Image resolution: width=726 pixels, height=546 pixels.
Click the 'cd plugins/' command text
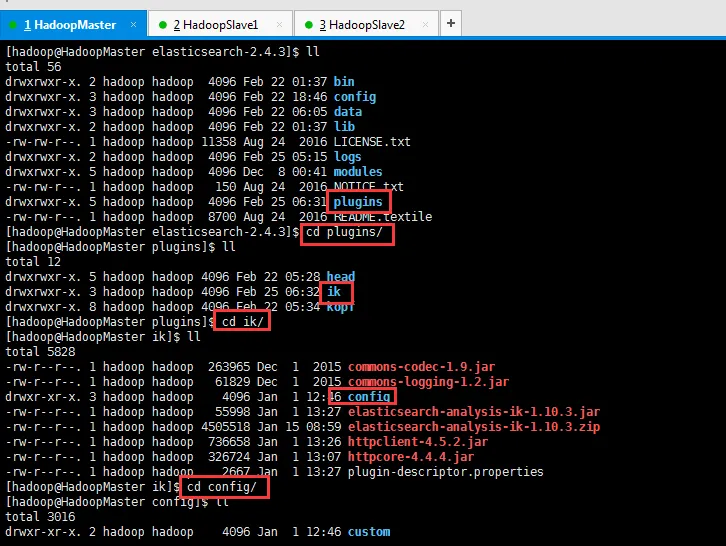point(344,232)
